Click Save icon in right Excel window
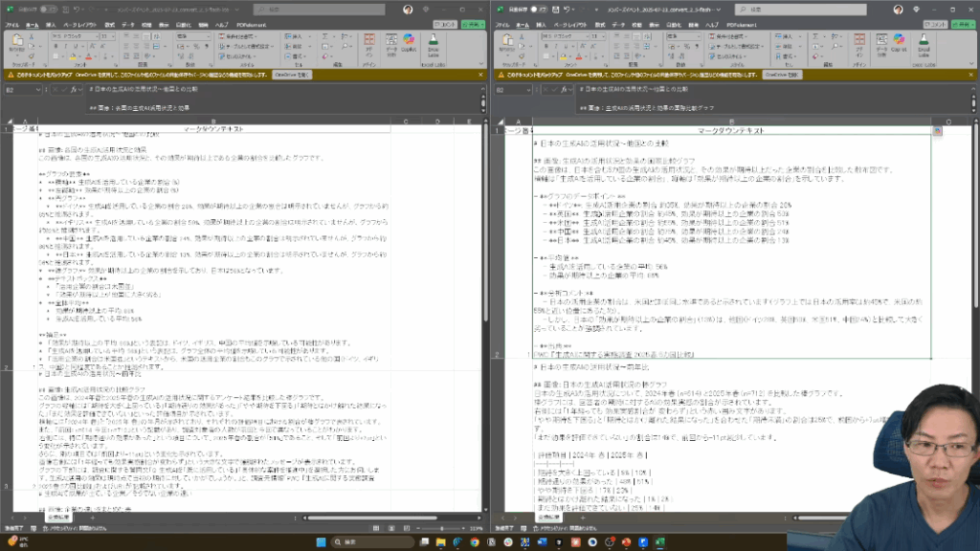This screenshot has width=980, height=551. 556,10
